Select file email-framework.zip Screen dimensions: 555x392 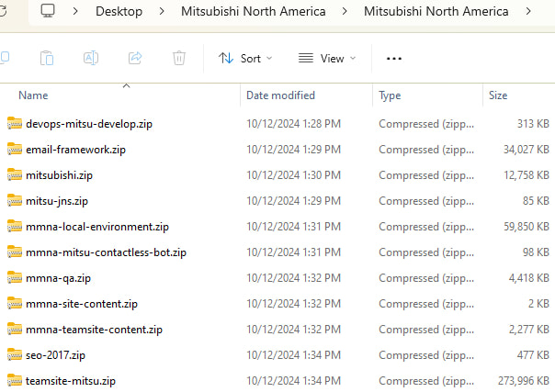click(75, 150)
